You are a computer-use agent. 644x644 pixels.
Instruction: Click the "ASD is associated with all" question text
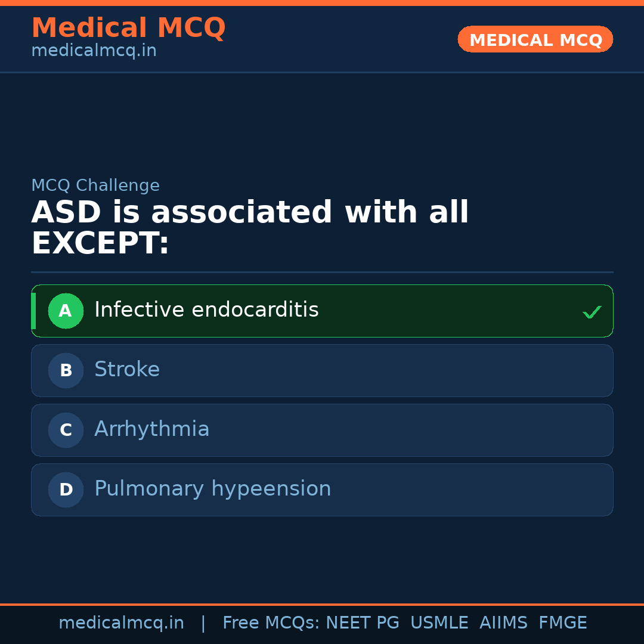(x=250, y=213)
